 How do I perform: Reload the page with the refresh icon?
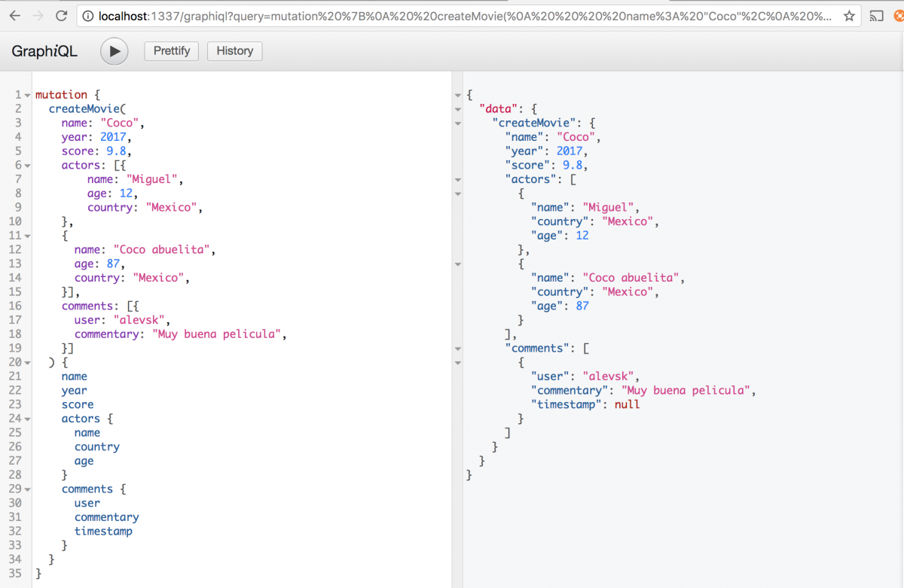[x=62, y=16]
